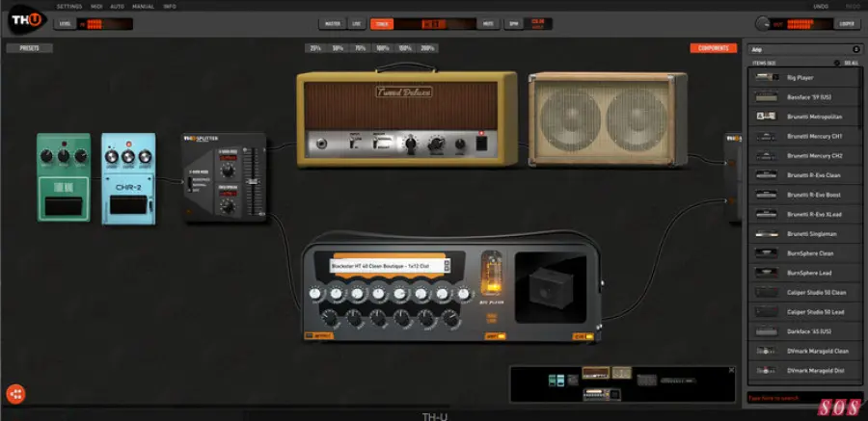Open the MIDI menu
Screen dimensions: 868x421
pos(96,7)
